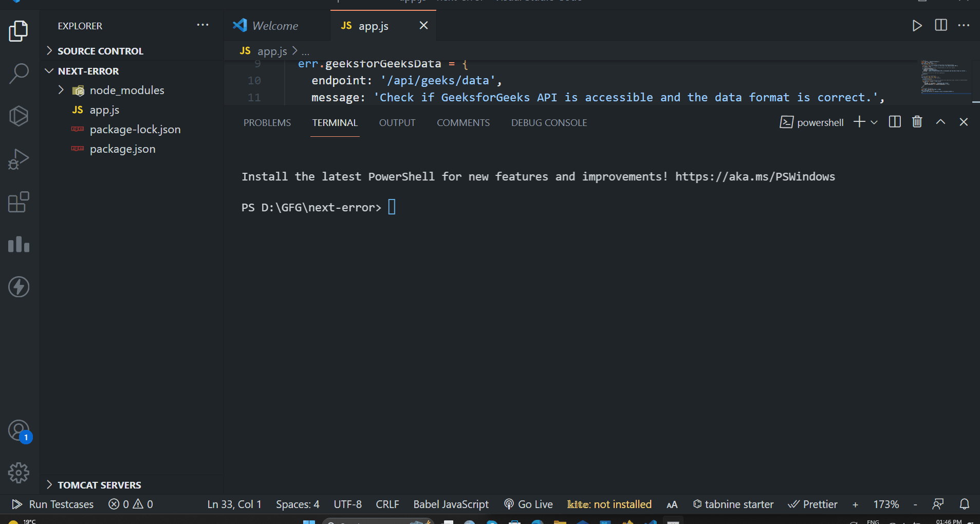Open the Run and Debug view
The image size is (980, 524).
click(19, 159)
